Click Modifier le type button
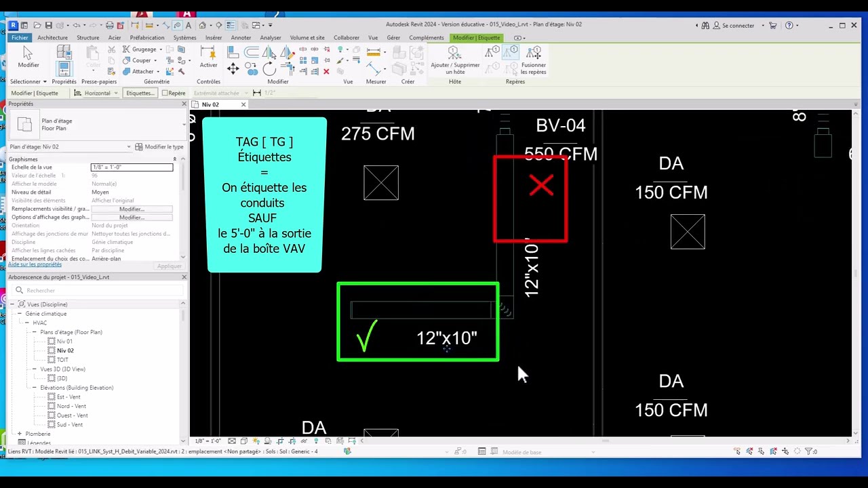 pos(159,146)
